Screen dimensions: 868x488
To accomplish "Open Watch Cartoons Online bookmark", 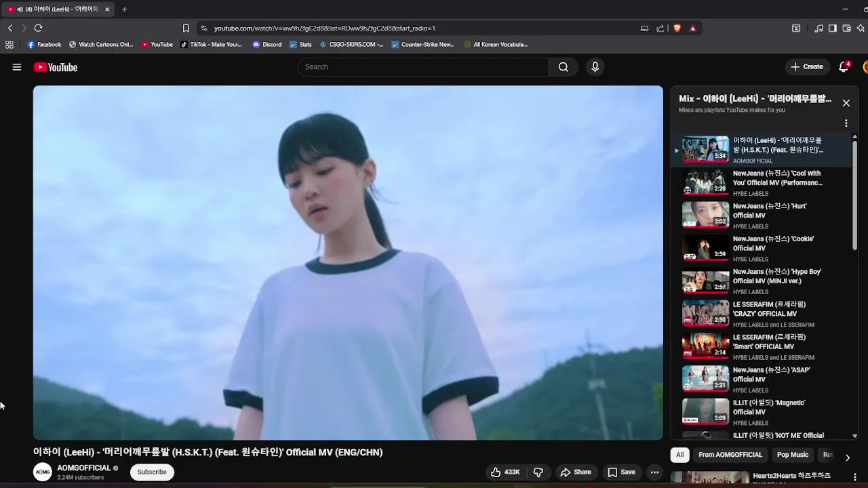I will [x=101, y=45].
